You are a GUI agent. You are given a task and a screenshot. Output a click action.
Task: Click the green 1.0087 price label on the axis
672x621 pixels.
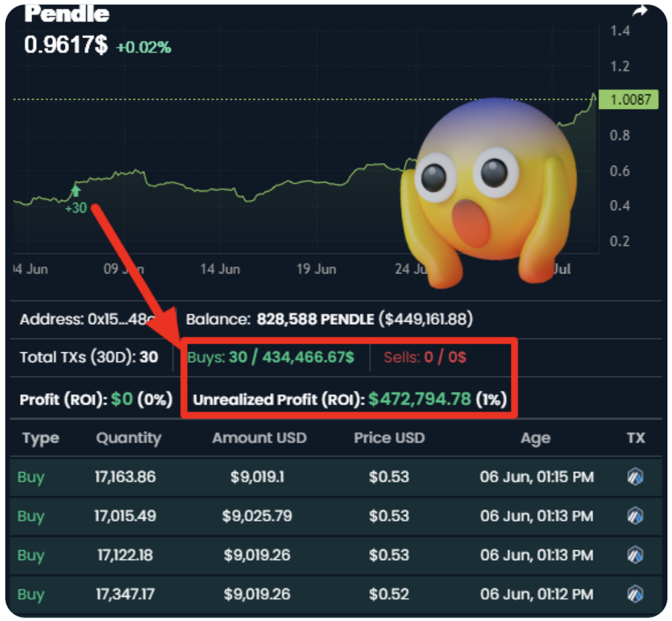[x=629, y=100]
